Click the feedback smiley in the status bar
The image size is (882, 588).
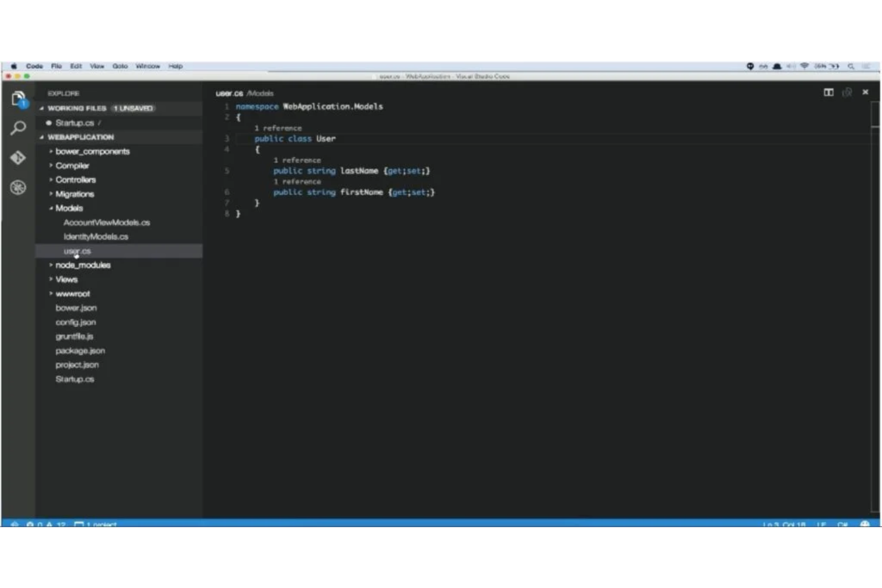click(865, 524)
